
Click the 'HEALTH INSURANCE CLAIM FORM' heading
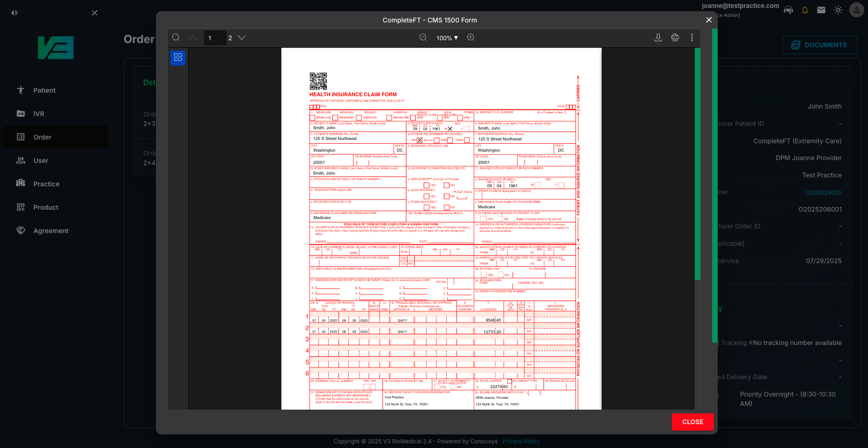point(353,95)
